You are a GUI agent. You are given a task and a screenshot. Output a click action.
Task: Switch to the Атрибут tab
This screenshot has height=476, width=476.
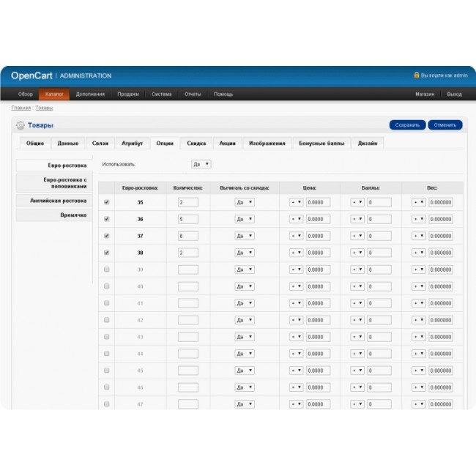pyautogui.click(x=133, y=144)
